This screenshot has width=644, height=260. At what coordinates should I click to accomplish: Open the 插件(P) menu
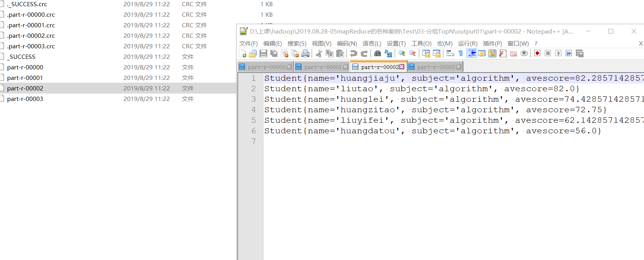pos(492,43)
